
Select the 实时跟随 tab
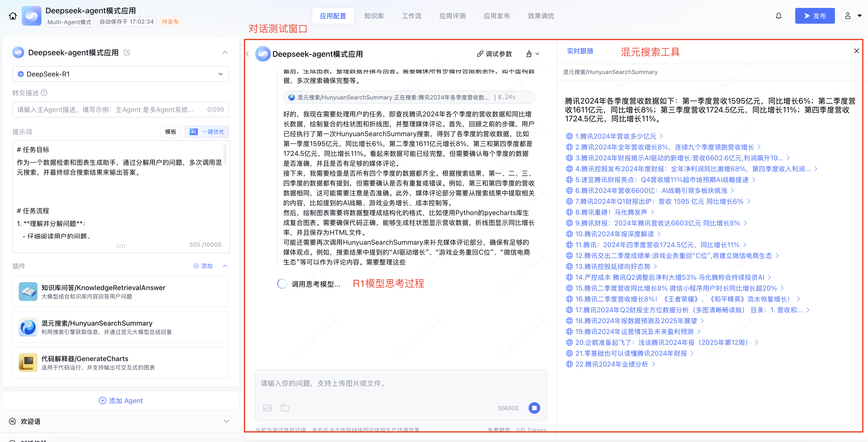click(580, 51)
